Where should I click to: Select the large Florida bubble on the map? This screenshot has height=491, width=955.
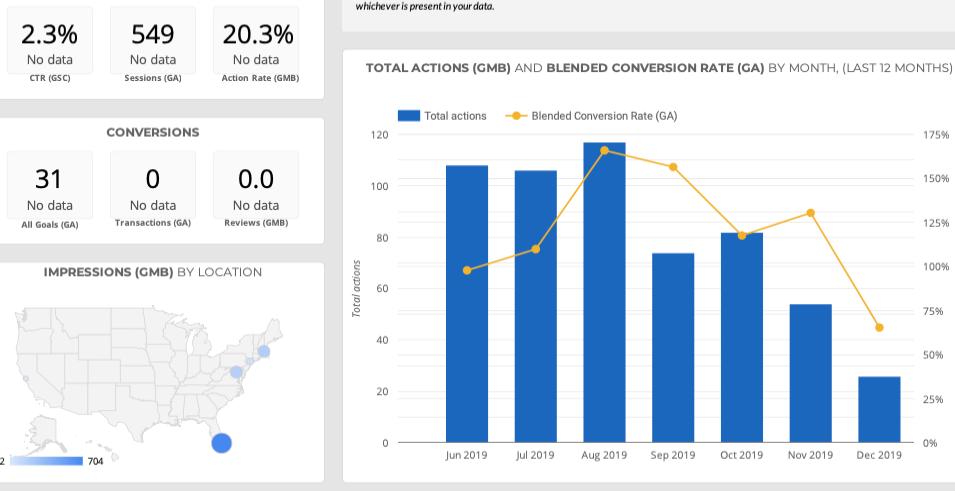[222, 442]
